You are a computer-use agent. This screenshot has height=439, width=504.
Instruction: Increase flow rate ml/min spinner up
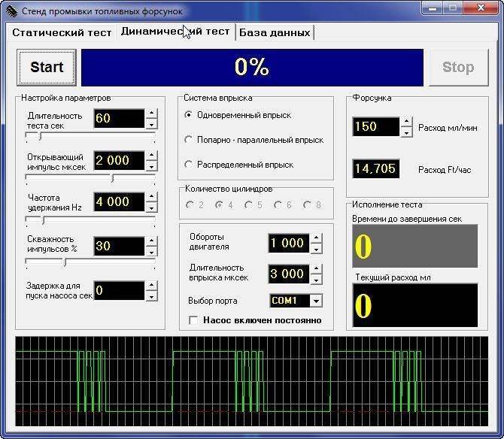(407, 122)
